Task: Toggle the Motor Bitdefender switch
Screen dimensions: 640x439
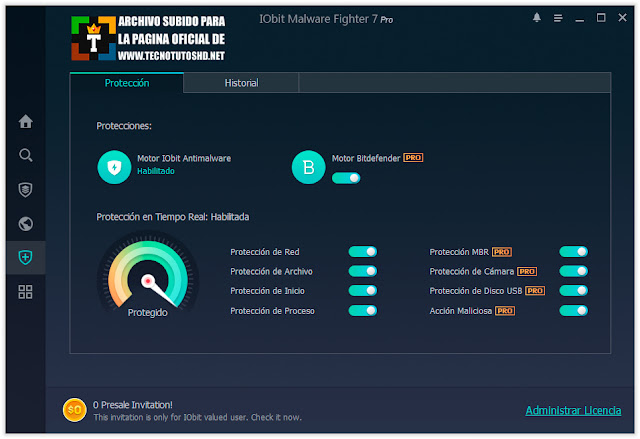Action: tap(346, 178)
